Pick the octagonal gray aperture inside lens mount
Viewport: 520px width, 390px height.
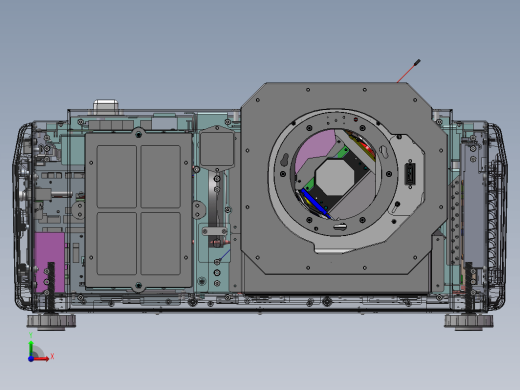click(335, 177)
